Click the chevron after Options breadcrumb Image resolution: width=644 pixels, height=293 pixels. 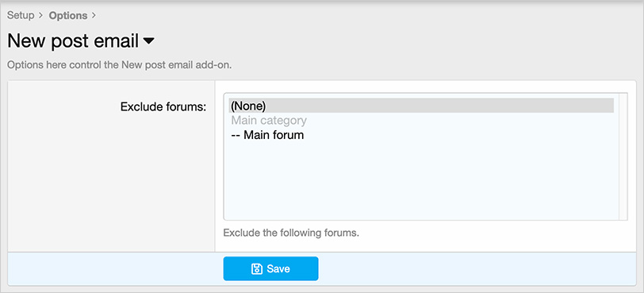pyautogui.click(x=94, y=16)
